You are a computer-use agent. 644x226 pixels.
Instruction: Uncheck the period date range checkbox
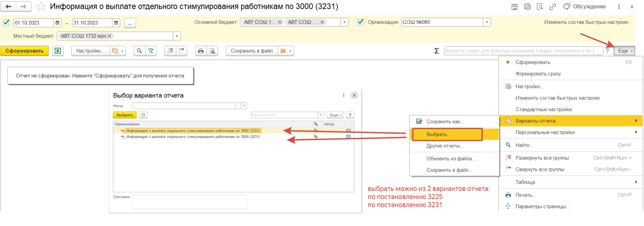[6, 23]
